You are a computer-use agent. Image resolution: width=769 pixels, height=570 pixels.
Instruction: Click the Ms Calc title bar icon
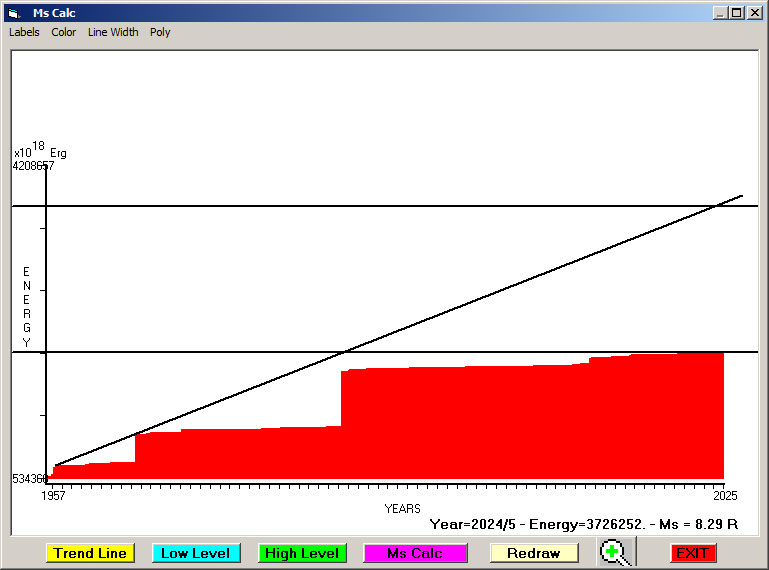(13, 13)
